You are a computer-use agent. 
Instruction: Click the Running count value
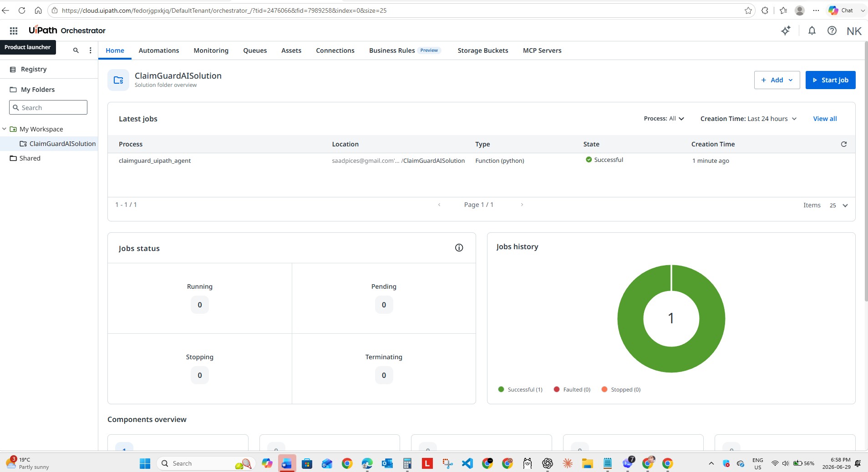click(x=200, y=305)
